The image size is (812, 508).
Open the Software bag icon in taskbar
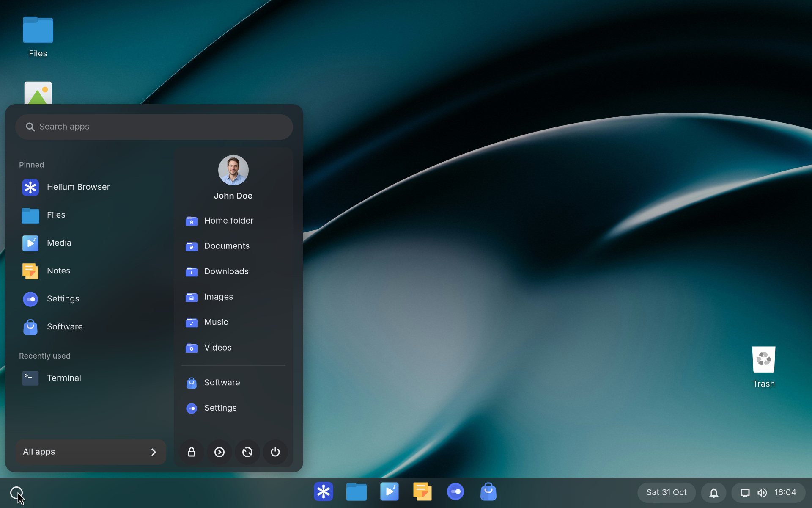click(x=488, y=492)
